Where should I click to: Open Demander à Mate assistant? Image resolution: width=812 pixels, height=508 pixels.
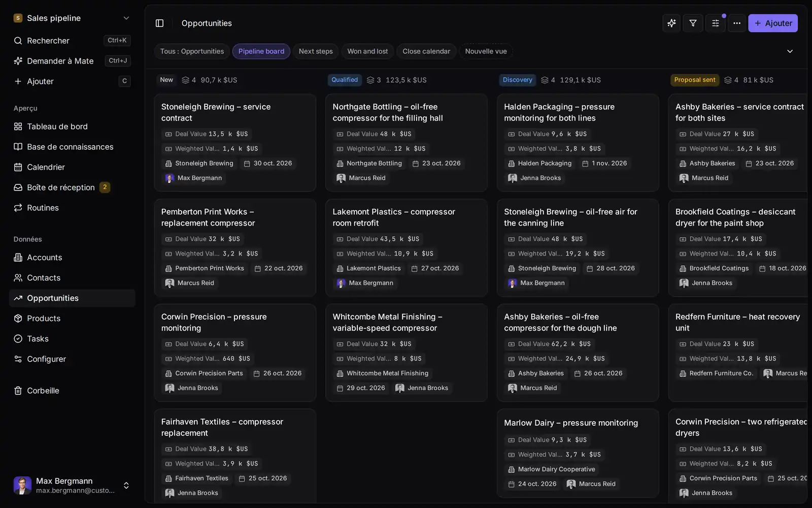click(x=72, y=61)
